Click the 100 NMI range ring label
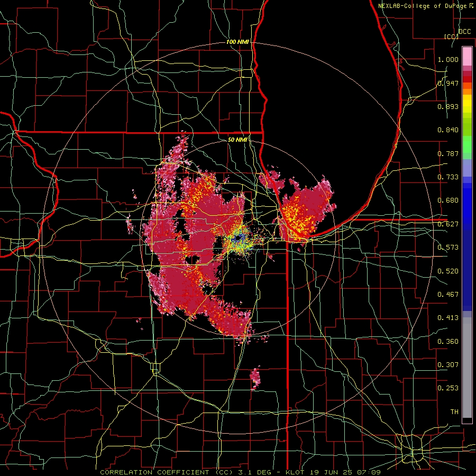 pos(237,42)
